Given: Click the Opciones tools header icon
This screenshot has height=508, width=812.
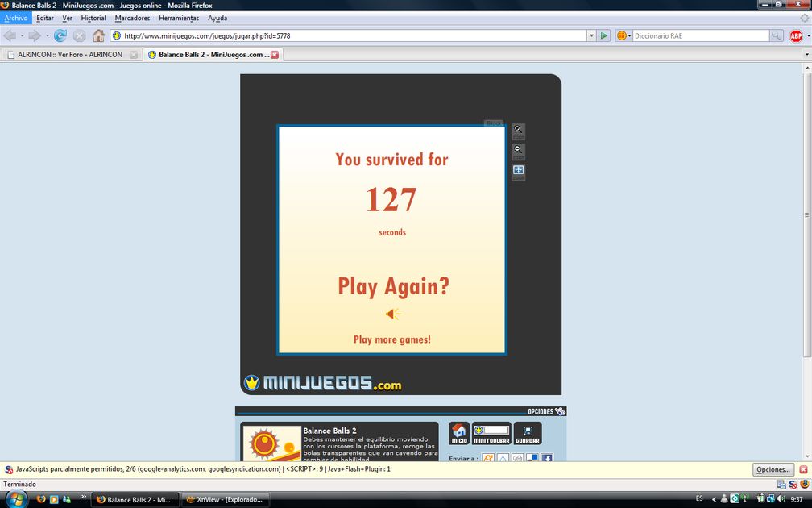Looking at the screenshot, I should [x=561, y=411].
